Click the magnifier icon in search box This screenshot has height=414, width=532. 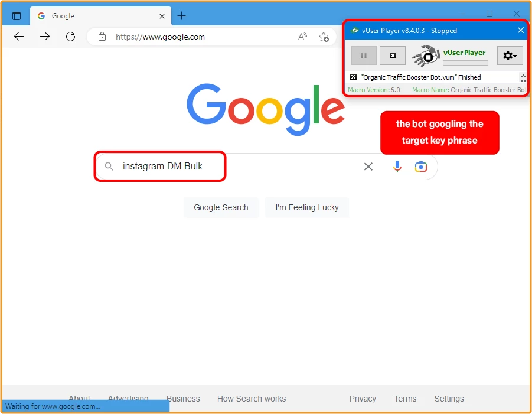pyautogui.click(x=109, y=167)
